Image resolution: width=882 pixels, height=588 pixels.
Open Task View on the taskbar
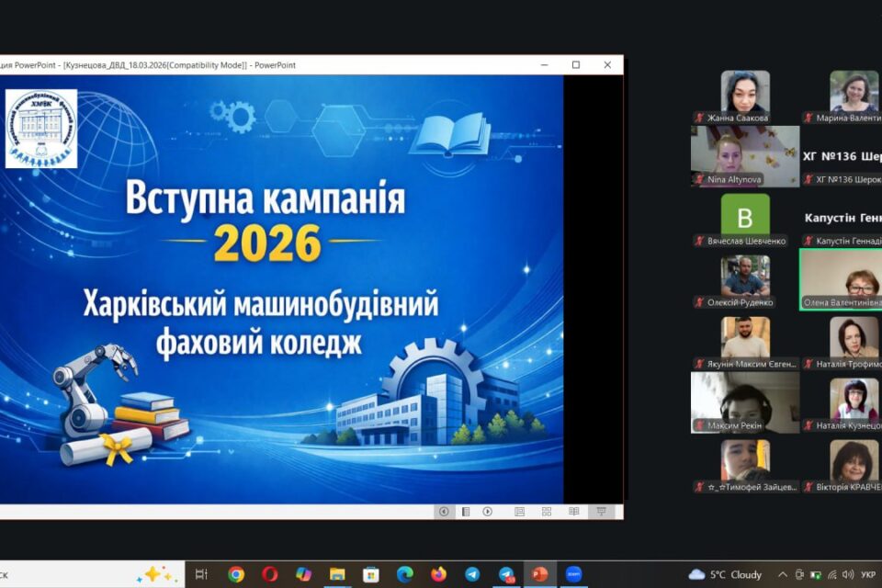(x=201, y=574)
